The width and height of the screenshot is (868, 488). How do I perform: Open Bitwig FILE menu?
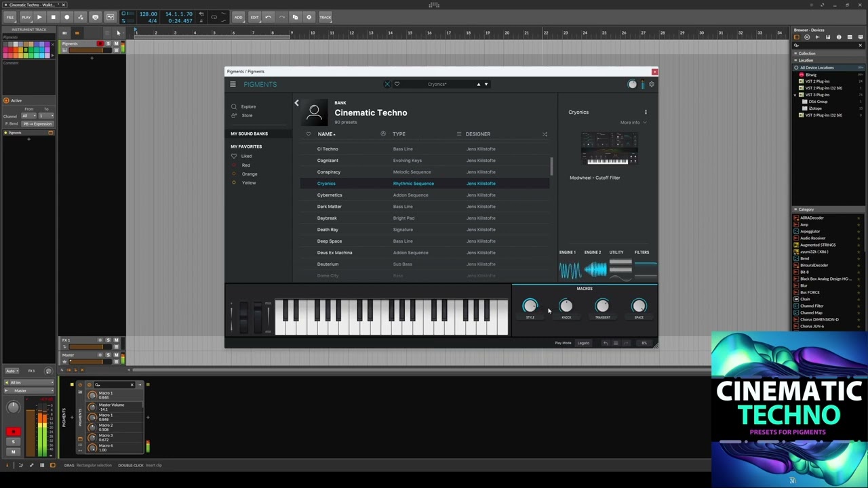click(x=10, y=17)
